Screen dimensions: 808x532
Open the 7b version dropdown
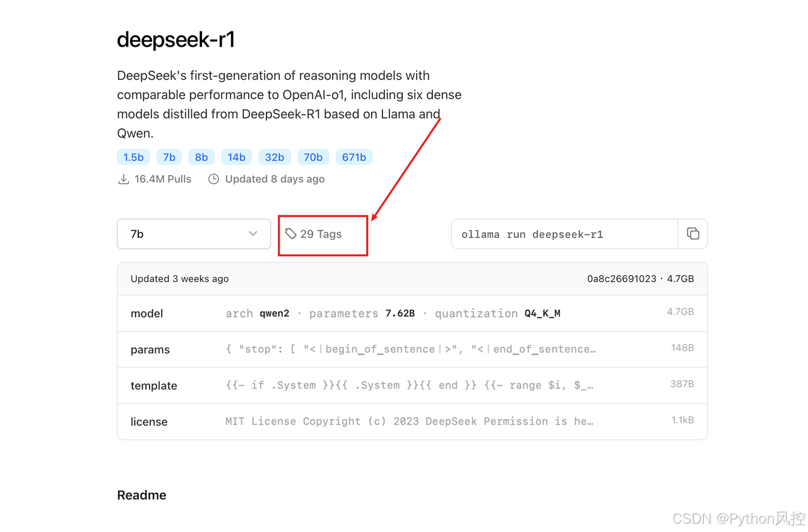(194, 233)
